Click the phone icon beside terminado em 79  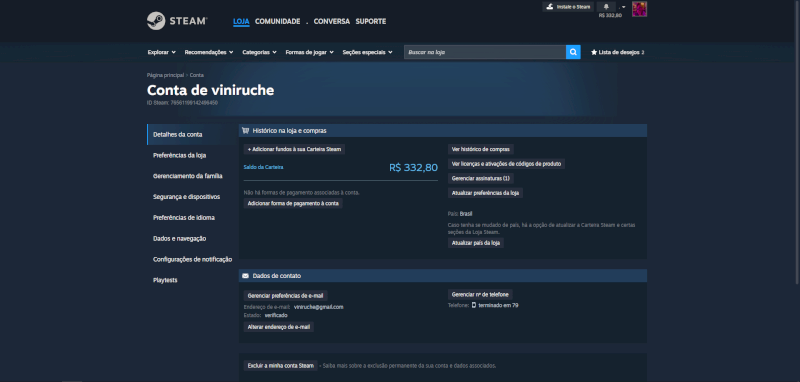tap(473, 305)
